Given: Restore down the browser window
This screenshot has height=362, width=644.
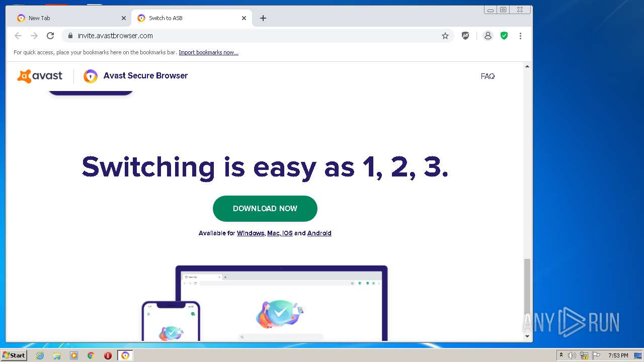Looking at the screenshot, I should [503, 10].
